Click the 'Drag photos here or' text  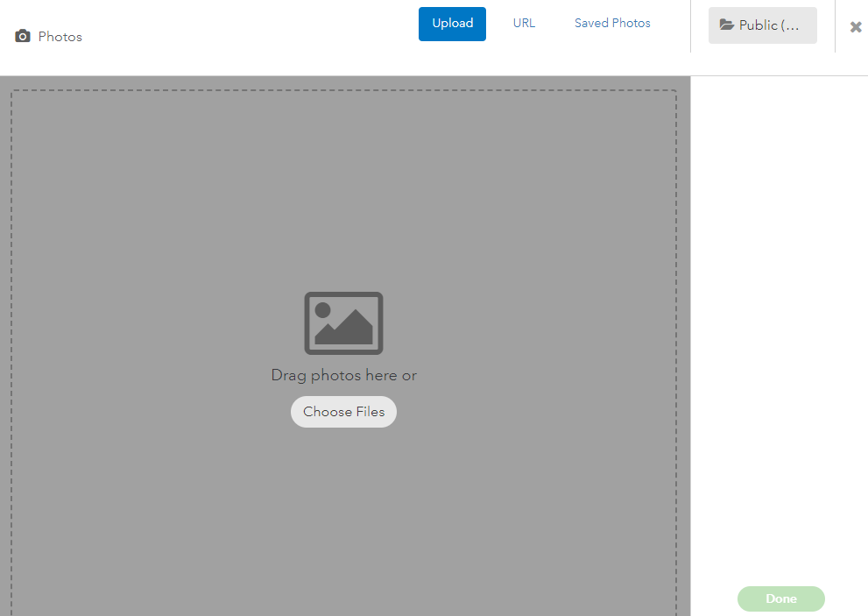[x=343, y=376]
